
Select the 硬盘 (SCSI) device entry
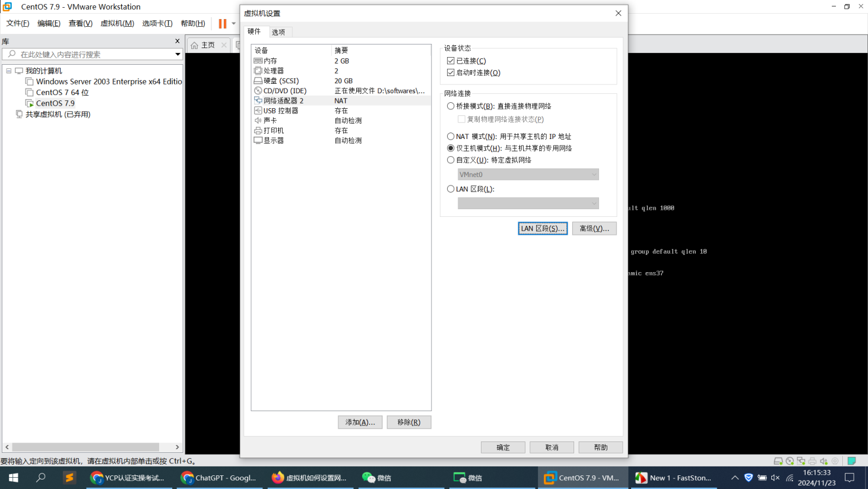click(x=279, y=80)
